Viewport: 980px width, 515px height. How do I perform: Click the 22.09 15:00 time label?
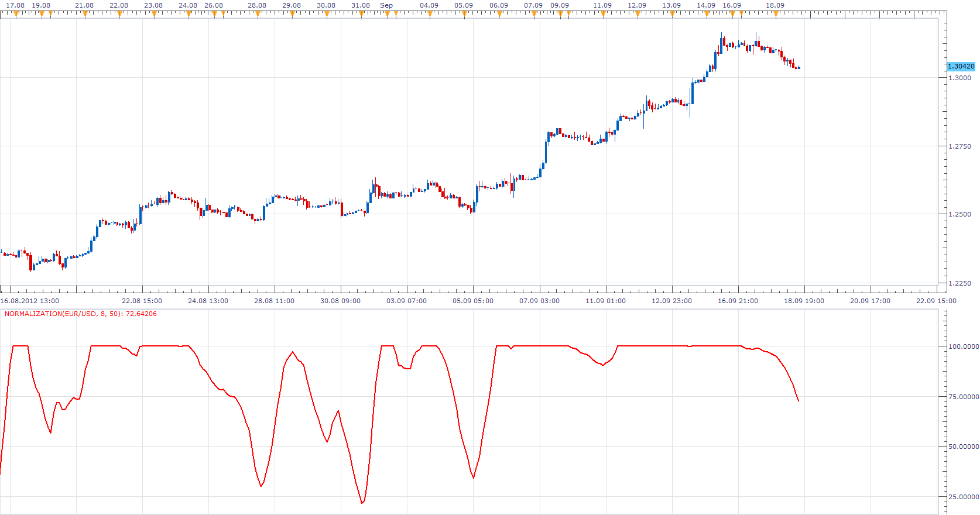point(936,301)
